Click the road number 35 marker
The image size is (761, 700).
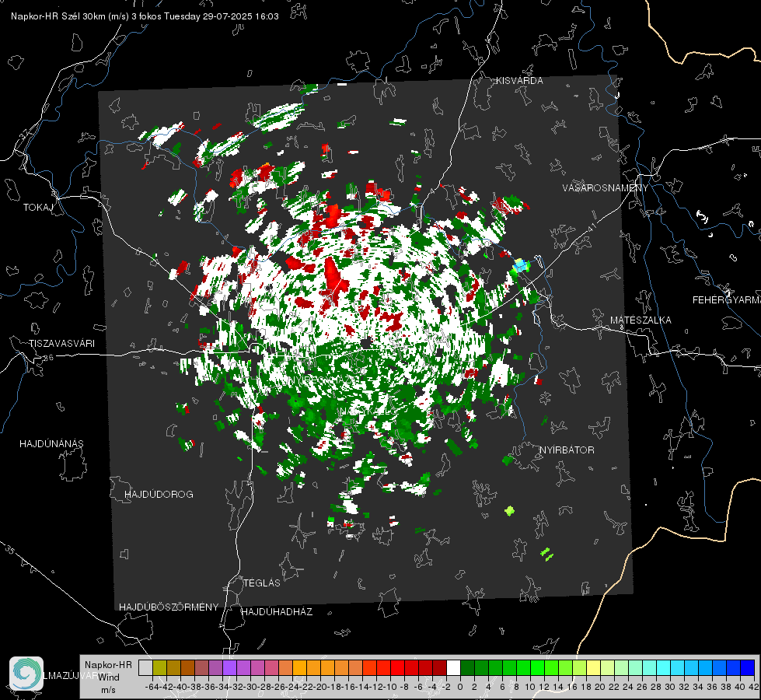point(10,549)
